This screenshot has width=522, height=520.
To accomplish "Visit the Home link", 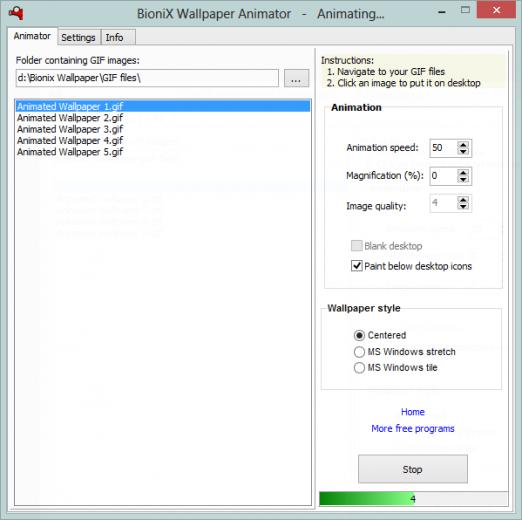I will point(413,412).
